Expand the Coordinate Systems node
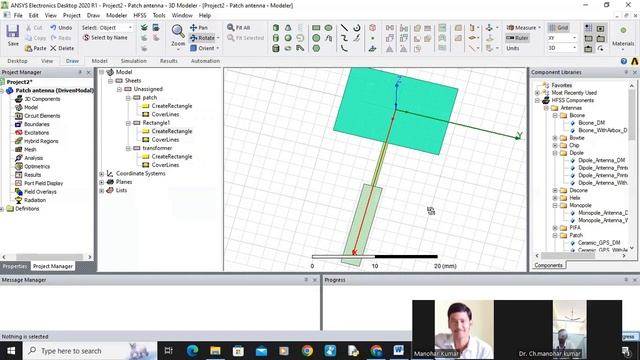Screen dimensions: 640x360 click(x=102, y=173)
